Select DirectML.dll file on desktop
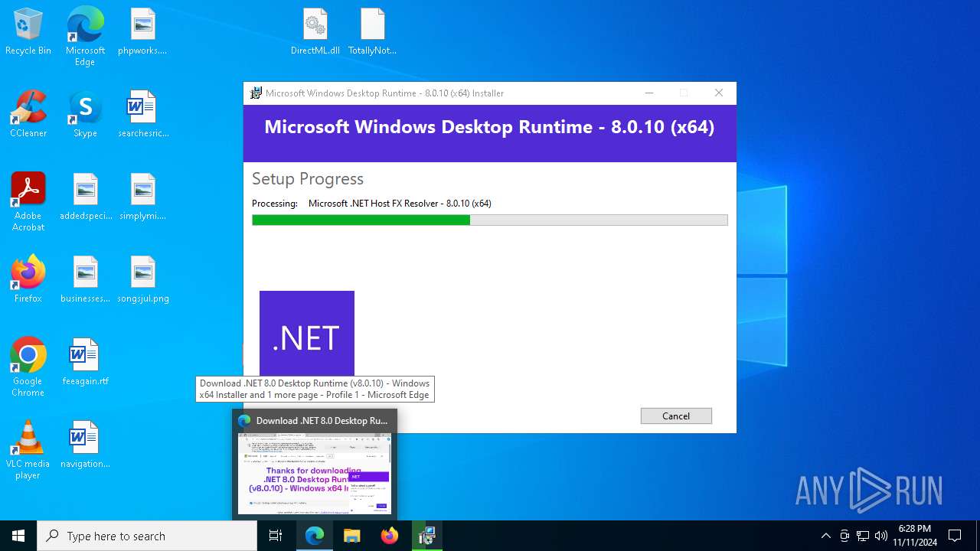 315,32
